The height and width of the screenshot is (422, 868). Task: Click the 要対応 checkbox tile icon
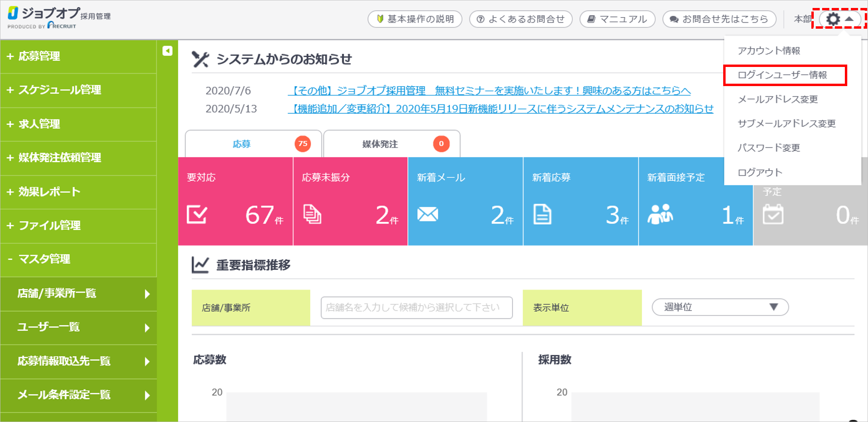click(197, 215)
